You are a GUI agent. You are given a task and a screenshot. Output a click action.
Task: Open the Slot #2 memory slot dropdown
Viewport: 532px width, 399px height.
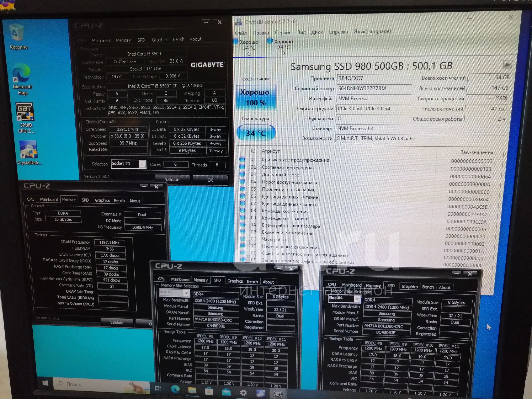click(x=186, y=293)
